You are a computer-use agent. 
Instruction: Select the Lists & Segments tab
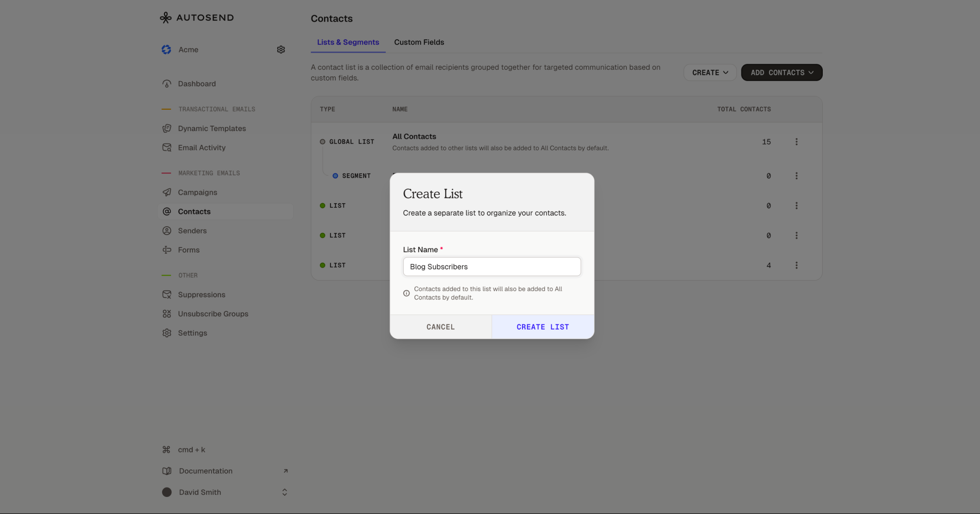tap(348, 42)
